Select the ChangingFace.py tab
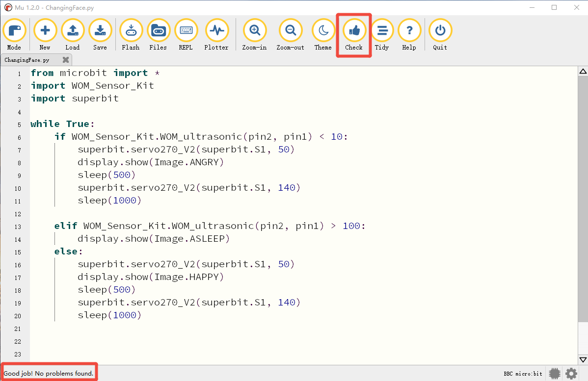The width and height of the screenshot is (588, 381). (27, 60)
